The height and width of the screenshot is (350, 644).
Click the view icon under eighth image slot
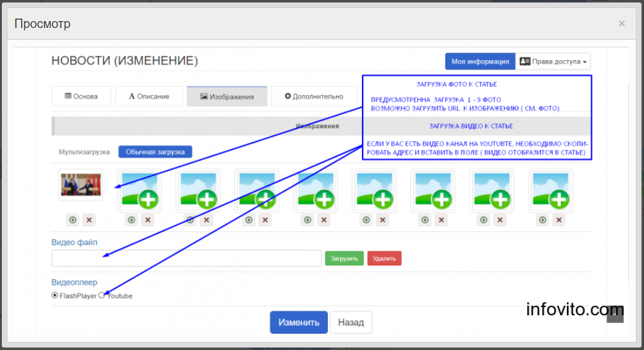point(484,220)
